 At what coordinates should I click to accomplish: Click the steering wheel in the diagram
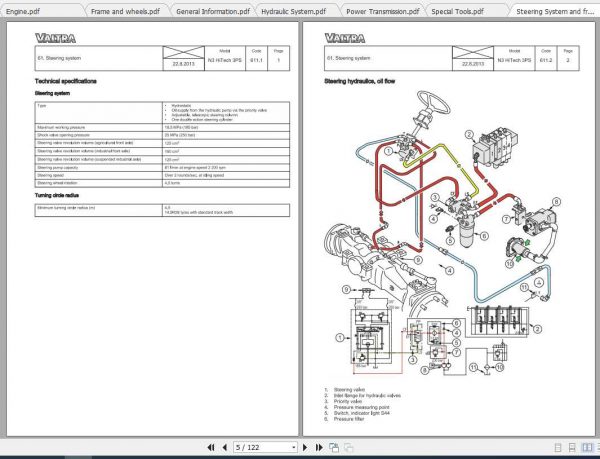pyautogui.click(x=434, y=102)
